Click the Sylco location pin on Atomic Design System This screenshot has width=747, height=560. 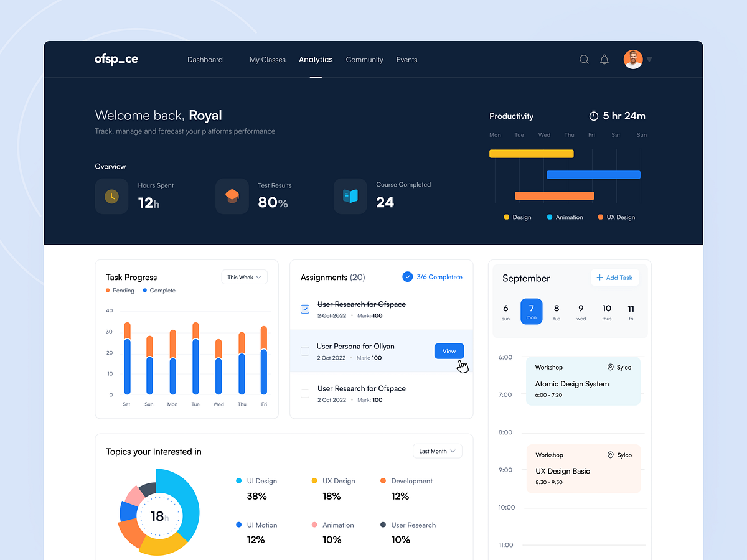point(612,367)
